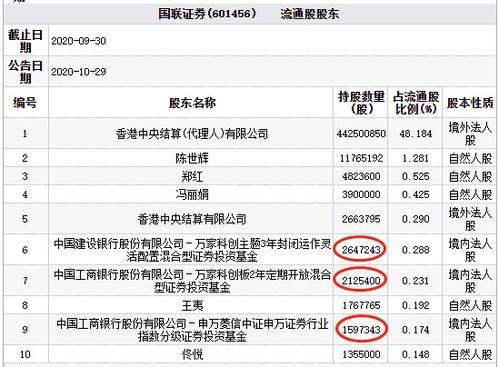Image resolution: width=499 pixels, height=367 pixels.
Task: Click shareholder name 王夷
Action: pyautogui.click(x=192, y=305)
